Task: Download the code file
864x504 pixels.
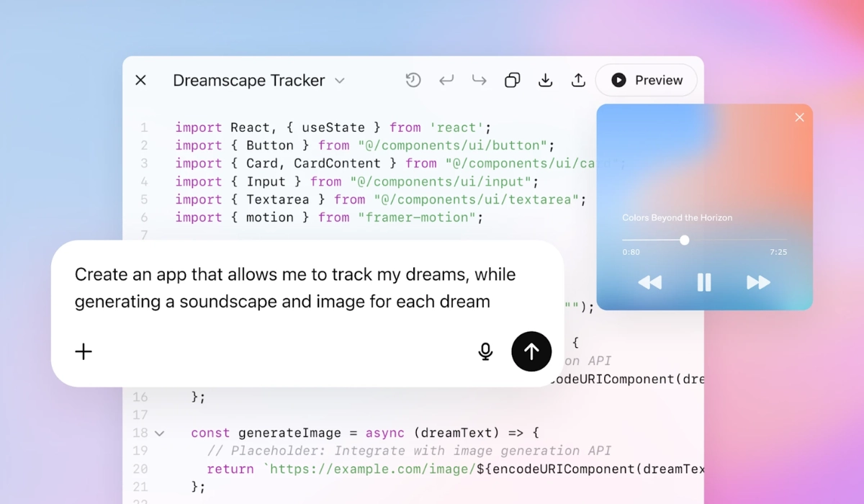Action: pos(546,81)
